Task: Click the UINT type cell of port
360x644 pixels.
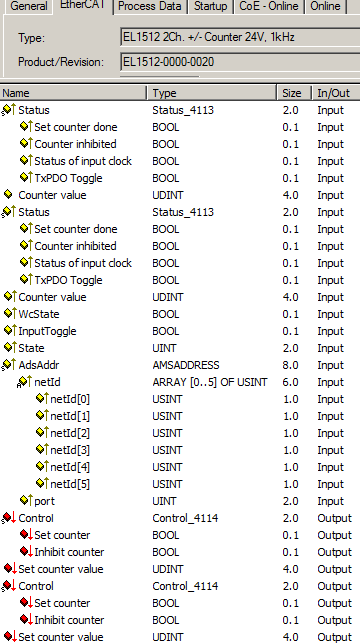Action: click(164, 501)
